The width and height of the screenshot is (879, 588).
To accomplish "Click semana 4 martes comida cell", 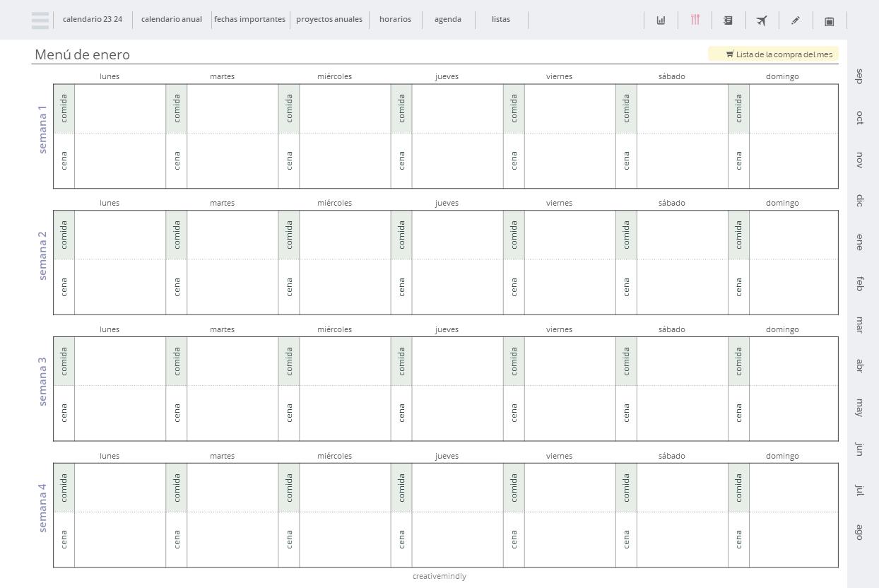I will (232, 488).
